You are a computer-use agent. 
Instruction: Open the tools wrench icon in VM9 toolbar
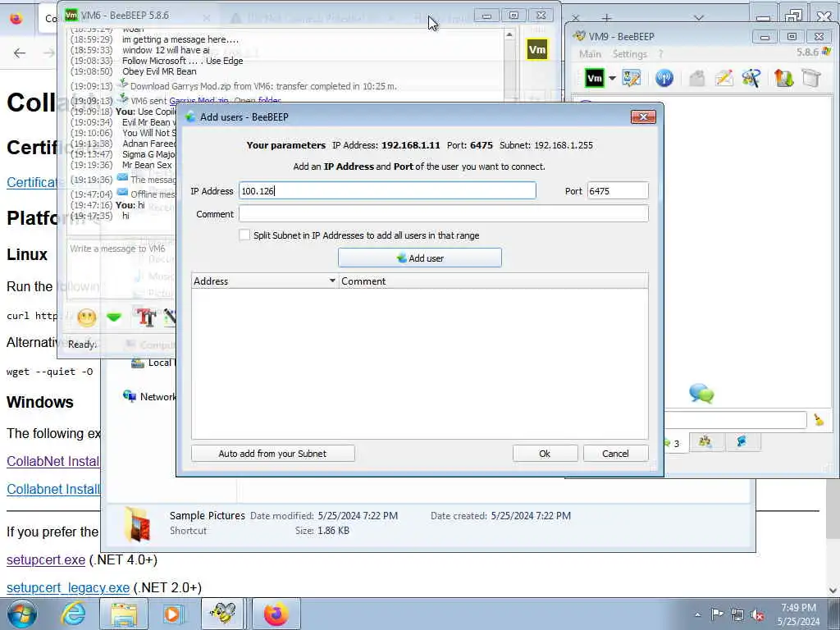pyautogui.click(x=751, y=78)
